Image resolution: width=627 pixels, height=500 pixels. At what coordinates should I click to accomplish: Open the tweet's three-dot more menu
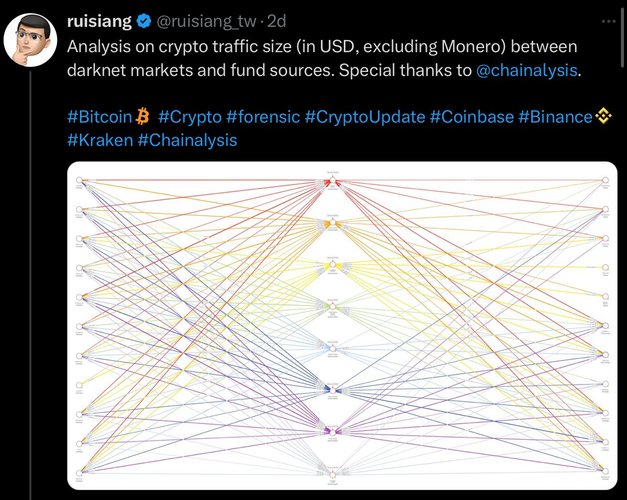click(609, 21)
